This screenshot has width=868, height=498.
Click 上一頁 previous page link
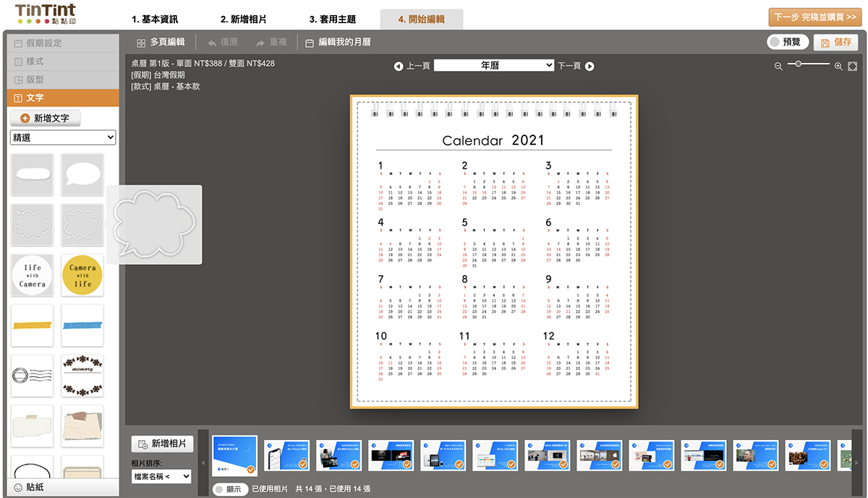[x=418, y=66]
